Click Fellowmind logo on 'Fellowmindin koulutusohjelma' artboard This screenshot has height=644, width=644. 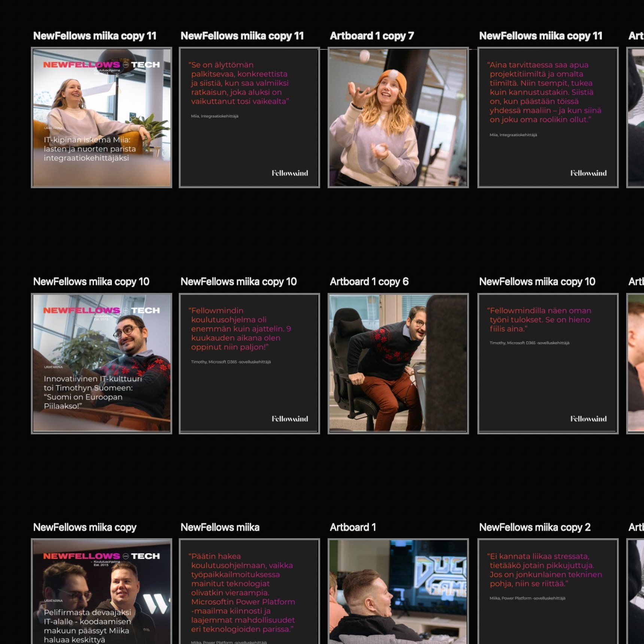(290, 419)
